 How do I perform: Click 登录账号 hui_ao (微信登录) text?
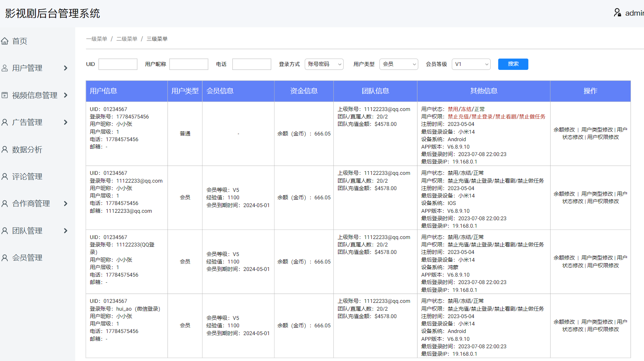pyautogui.click(x=125, y=309)
